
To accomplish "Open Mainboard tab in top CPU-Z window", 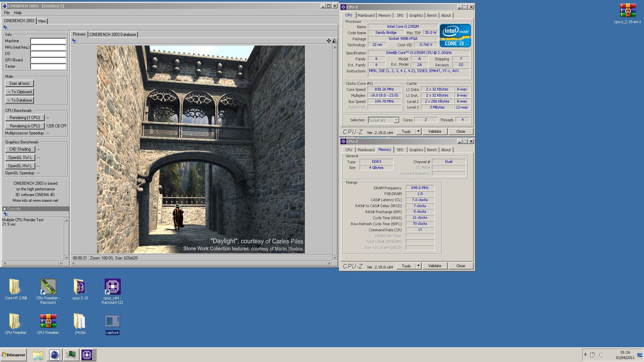I will tap(366, 15).
